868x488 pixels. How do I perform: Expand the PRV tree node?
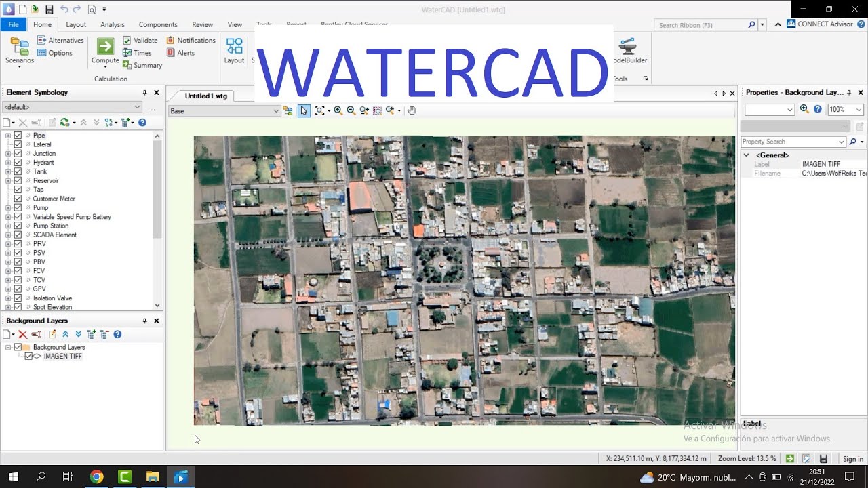[x=8, y=244]
